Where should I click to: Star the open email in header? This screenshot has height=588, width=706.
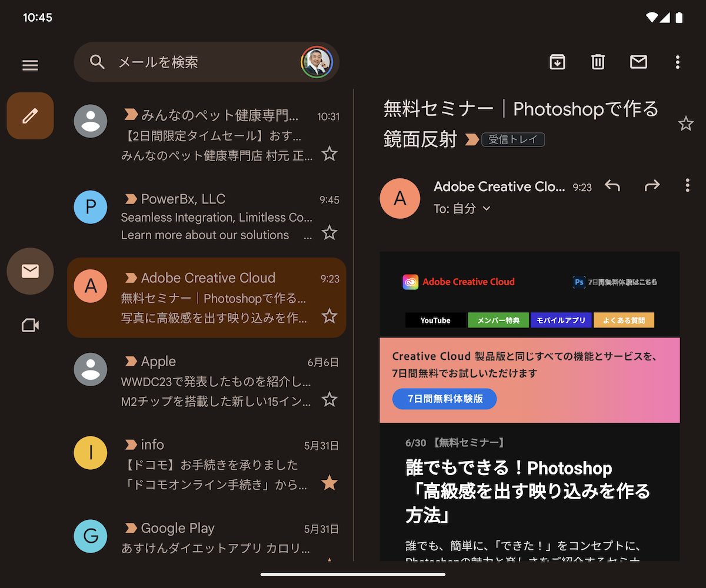pyautogui.click(x=686, y=123)
